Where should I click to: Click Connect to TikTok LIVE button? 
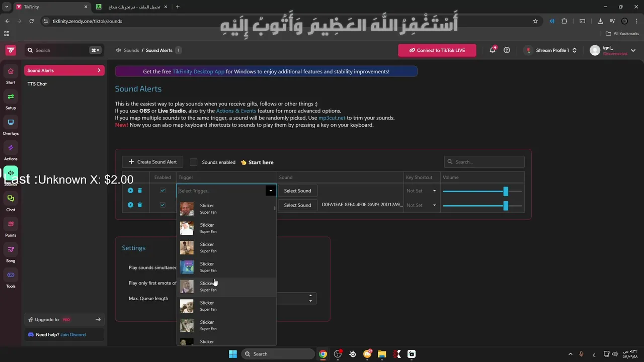(x=437, y=50)
